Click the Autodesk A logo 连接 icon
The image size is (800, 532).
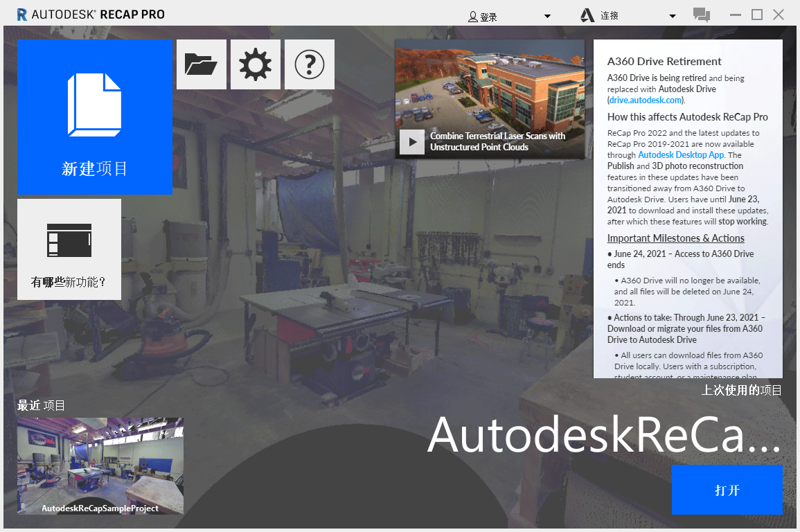click(587, 15)
